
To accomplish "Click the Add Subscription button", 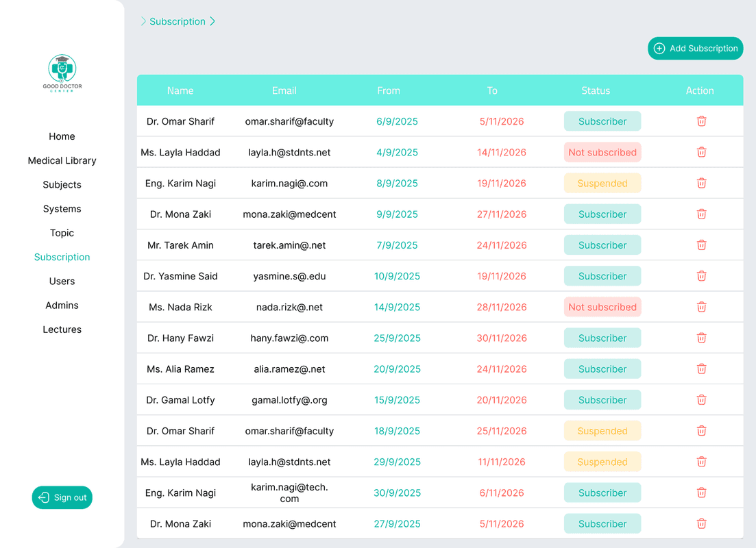I will 695,49.
